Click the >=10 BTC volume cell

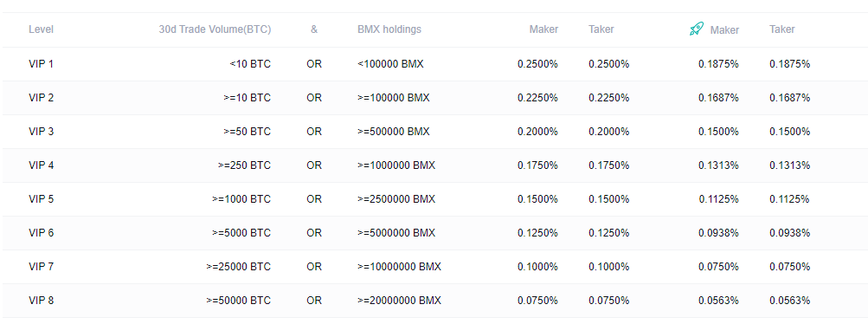coord(248,98)
